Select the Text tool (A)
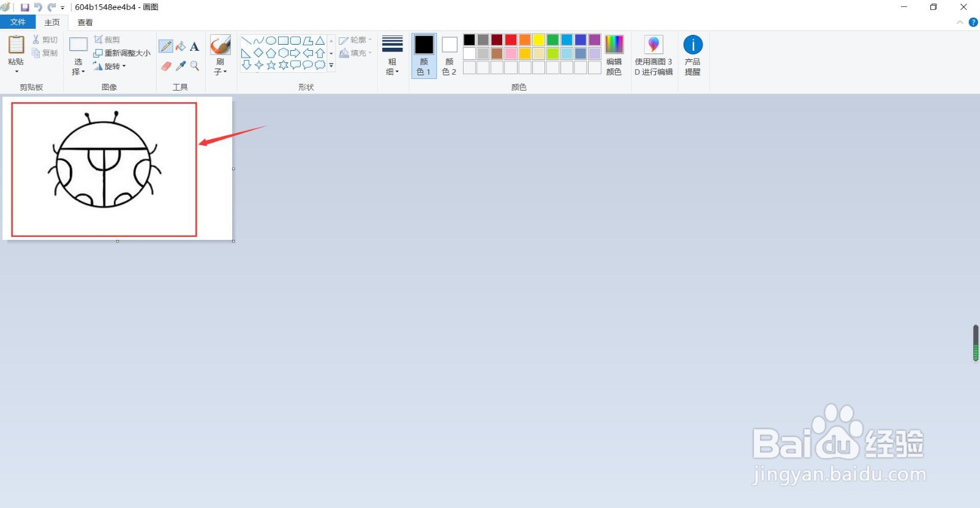 [194, 47]
